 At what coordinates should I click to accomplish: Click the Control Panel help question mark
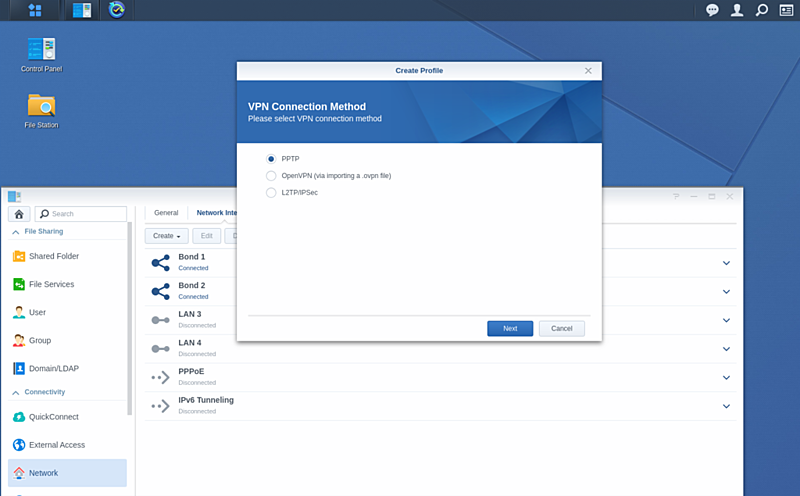tap(676, 196)
